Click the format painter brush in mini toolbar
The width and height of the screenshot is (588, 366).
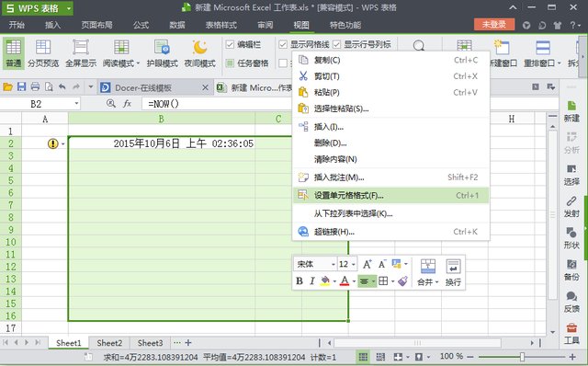coord(402,280)
